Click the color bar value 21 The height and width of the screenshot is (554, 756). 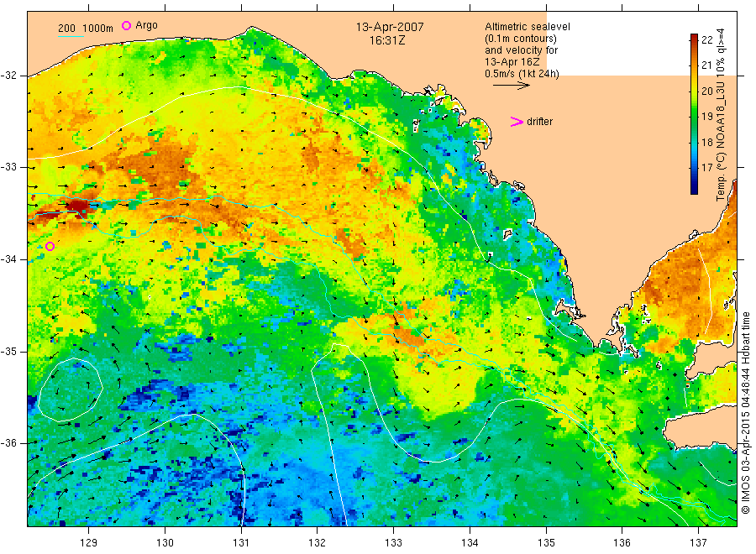tap(706, 65)
